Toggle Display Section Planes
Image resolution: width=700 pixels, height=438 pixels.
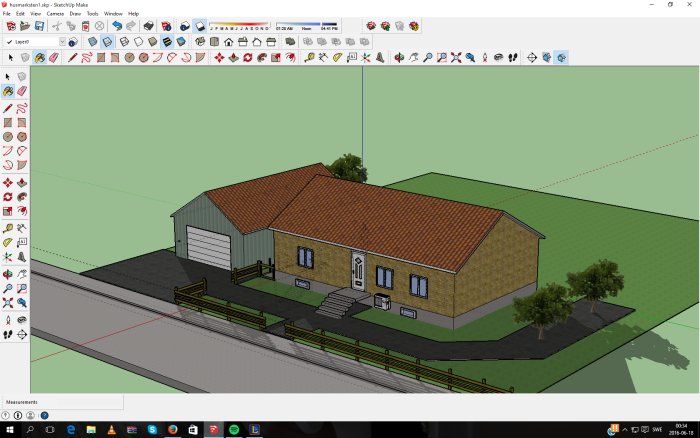pos(546,58)
